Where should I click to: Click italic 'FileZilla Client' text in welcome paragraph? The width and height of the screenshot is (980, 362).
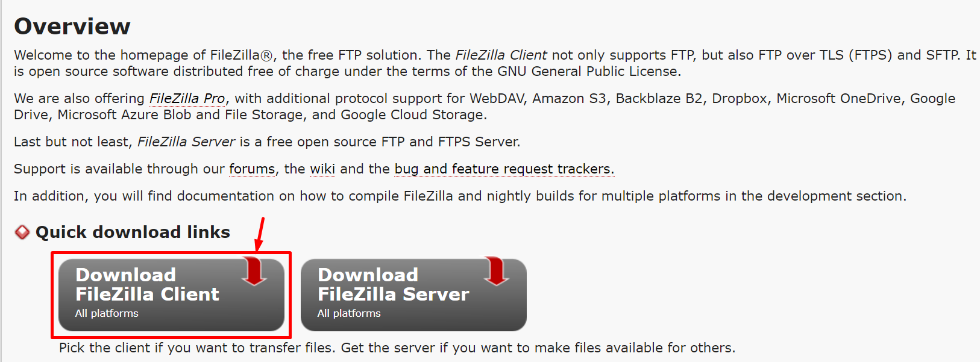[501, 55]
